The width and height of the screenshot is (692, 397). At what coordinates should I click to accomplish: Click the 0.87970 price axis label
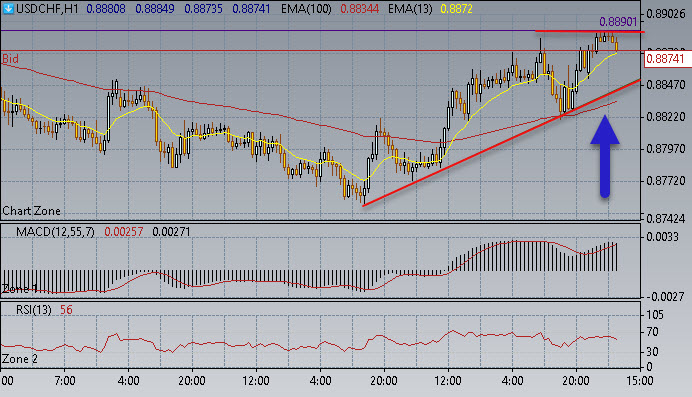pos(666,149)
